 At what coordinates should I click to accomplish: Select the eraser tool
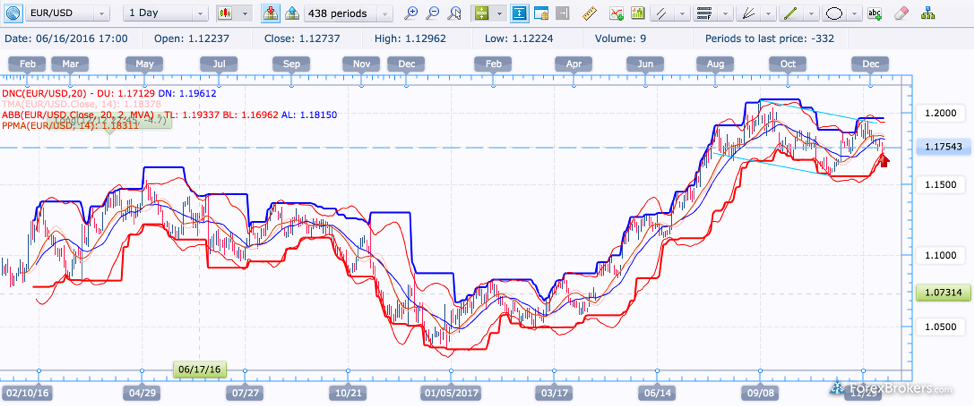tap(901, 14)
